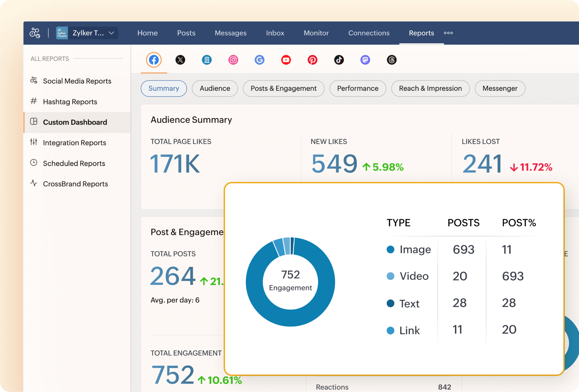Switch to the Audience report filter
The image size is (579, 392).
(x=215, y=88)
